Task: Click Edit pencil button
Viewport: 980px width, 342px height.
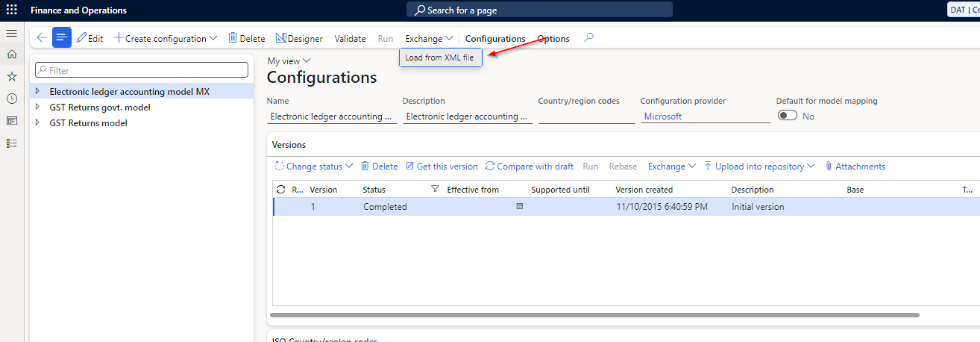Action: (90, 38)
